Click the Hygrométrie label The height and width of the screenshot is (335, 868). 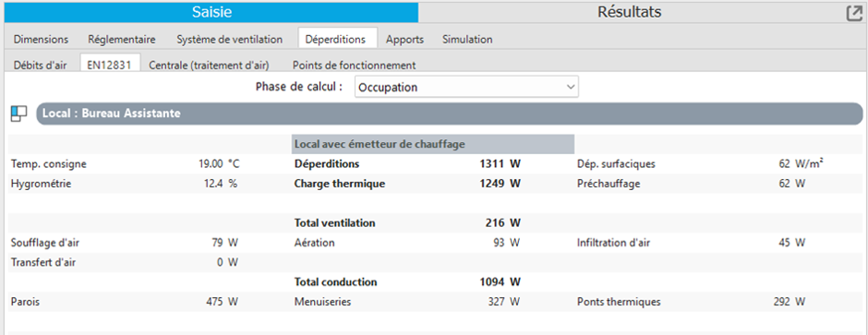41,184
